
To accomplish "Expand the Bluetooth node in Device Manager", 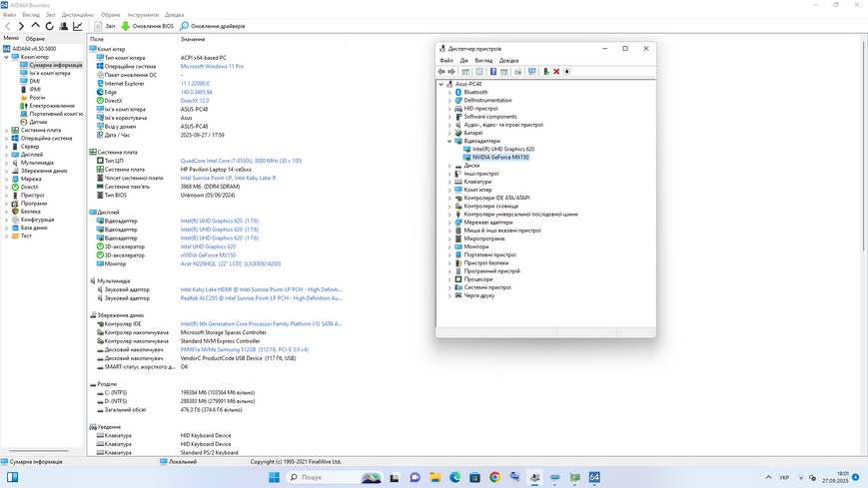I will pos(449,93).
